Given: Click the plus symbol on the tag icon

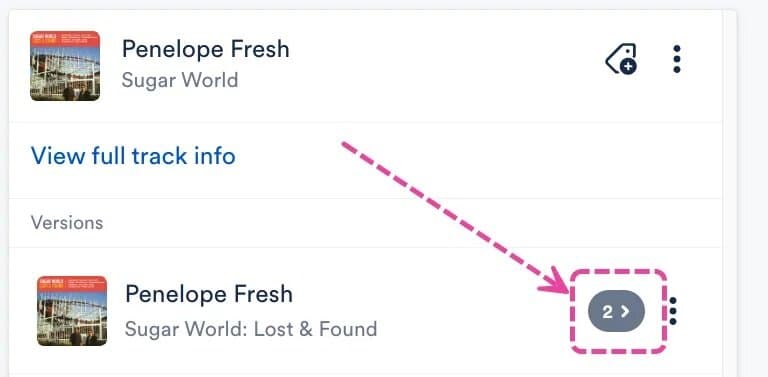Looking at the screenshot, I should click(x=628, y=67).
